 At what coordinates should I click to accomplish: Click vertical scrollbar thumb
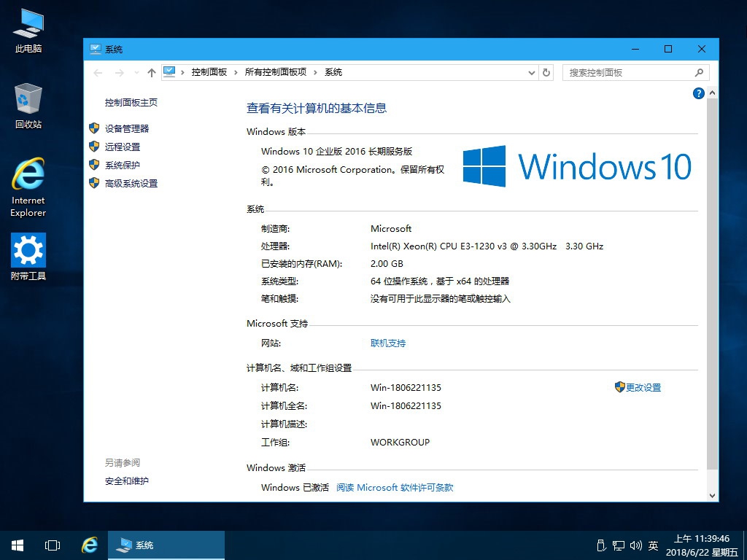tap(712, 284)
